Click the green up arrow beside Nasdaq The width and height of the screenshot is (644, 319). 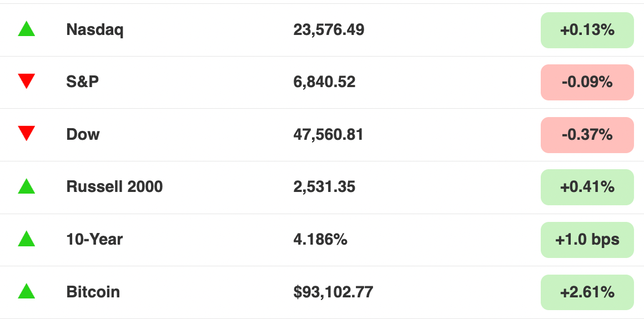[x=26, y=29]
